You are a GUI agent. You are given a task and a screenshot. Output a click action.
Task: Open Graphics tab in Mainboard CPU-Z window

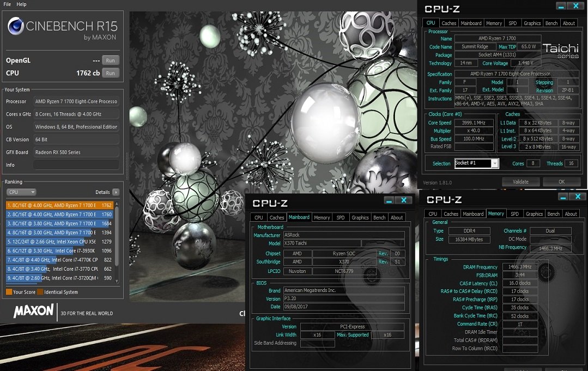coord(360,217)
